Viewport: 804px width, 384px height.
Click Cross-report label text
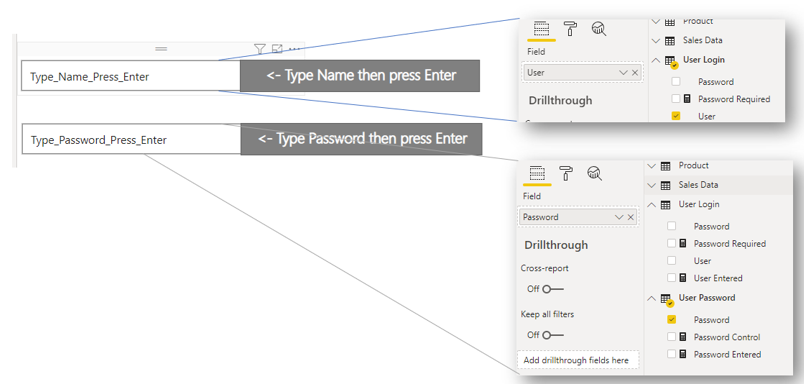pos(545,268)
